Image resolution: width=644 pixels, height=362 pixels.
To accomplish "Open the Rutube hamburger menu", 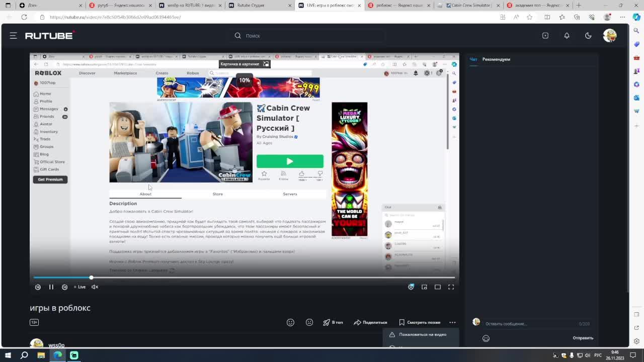I will 14,36.
